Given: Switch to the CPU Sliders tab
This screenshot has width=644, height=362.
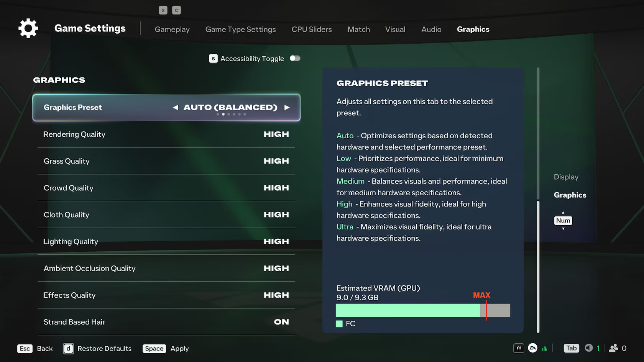Looking at the screenshot, I should coord(312,29).
